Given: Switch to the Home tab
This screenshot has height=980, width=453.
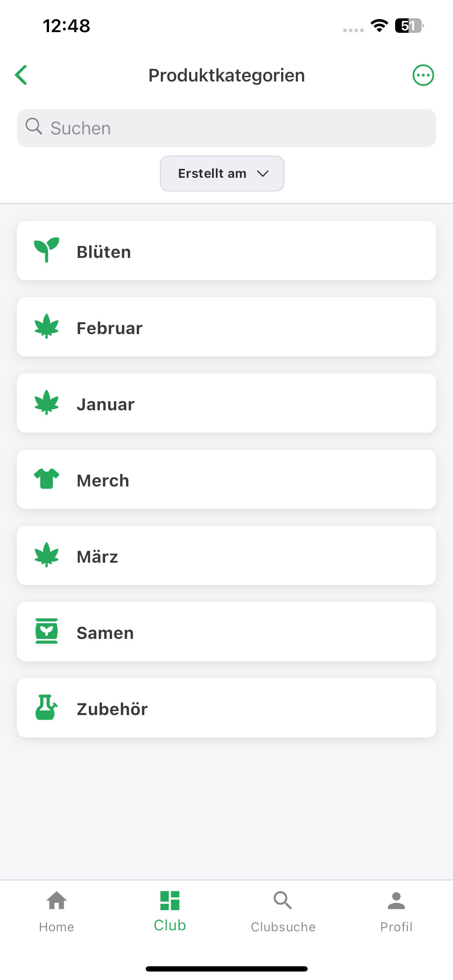Looking at the screenshot, I should [57, 912].
